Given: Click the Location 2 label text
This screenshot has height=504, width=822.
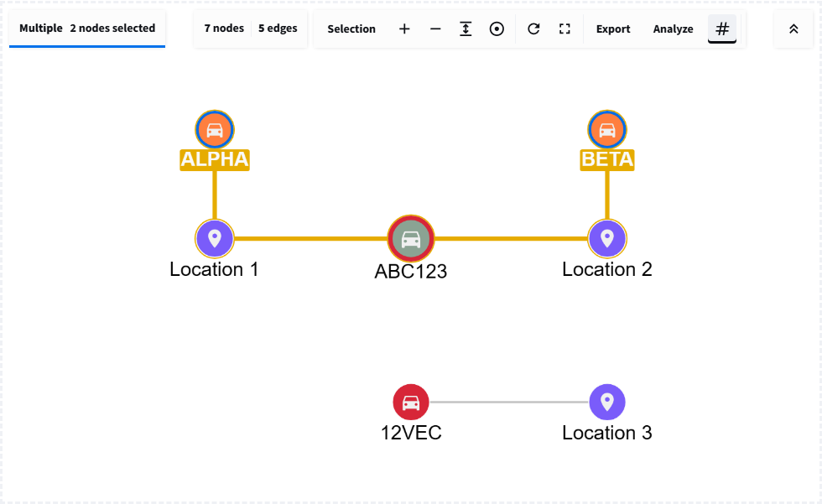Looking at the screenshot, I should [x=607, y=269].
